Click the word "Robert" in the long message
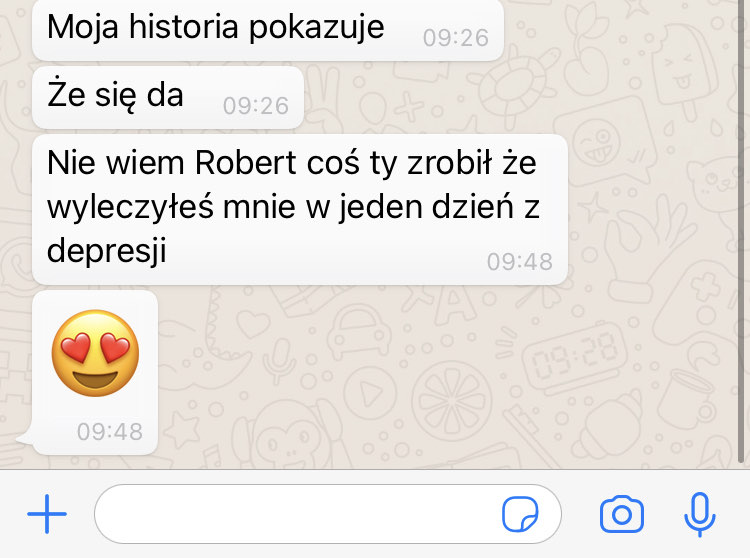The height and width of the screenshot is (558, 750). (246, 163)
